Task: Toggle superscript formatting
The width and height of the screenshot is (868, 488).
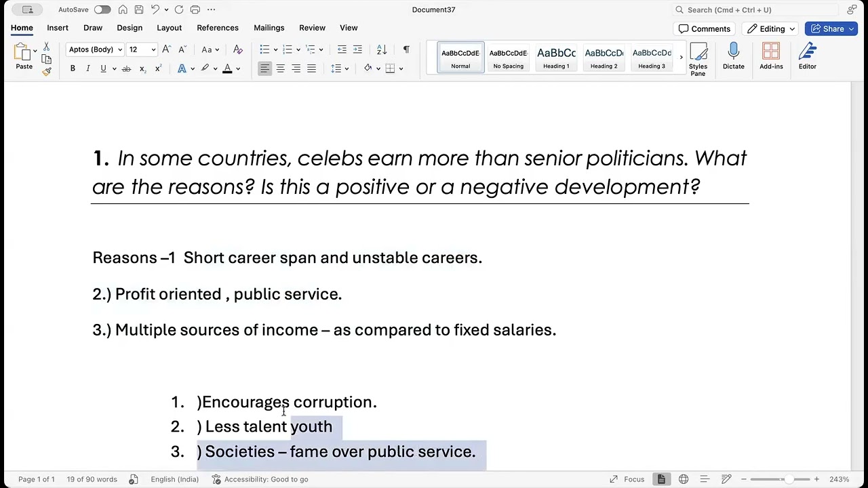Action: tap(158, 68)
